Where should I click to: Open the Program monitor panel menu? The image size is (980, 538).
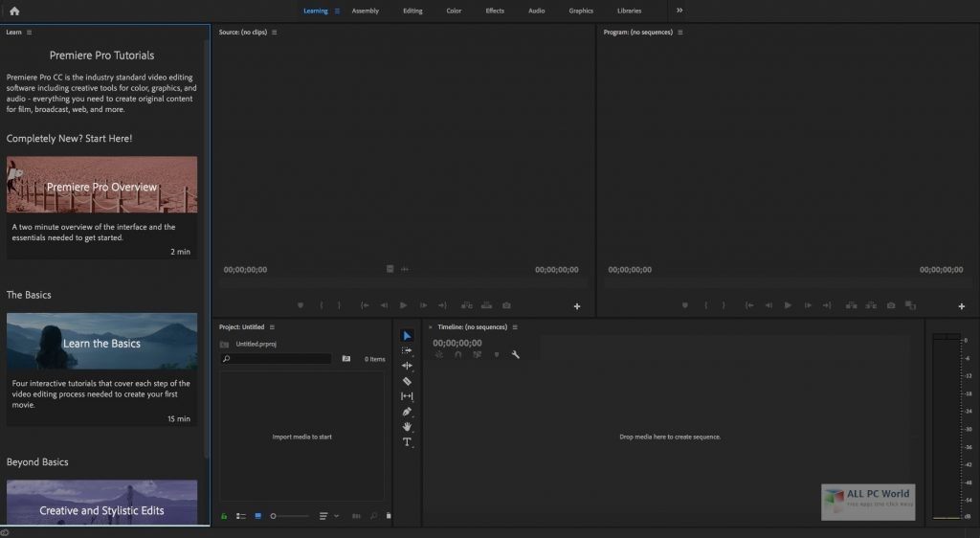(x=680, y=32)
